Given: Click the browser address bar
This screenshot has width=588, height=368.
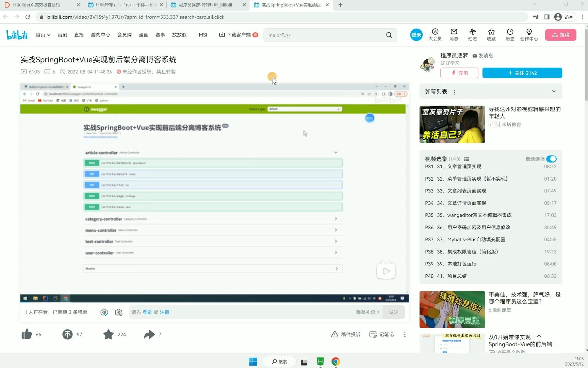Looking at the screenshot, I should (282, 17).
